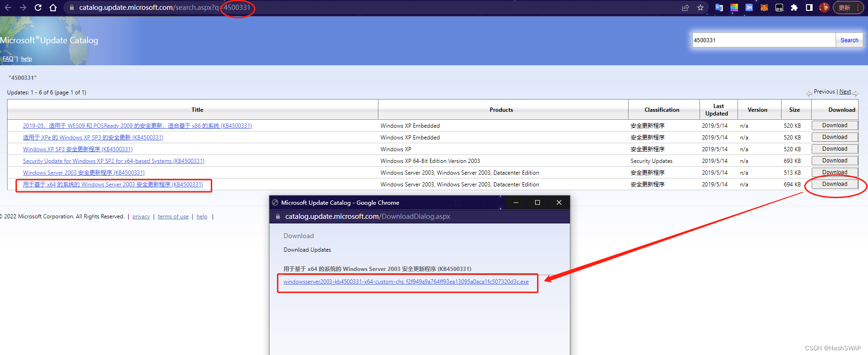
Task: Bookmark this page with the star
Action: pyautogui.click(x=700, y=8)
